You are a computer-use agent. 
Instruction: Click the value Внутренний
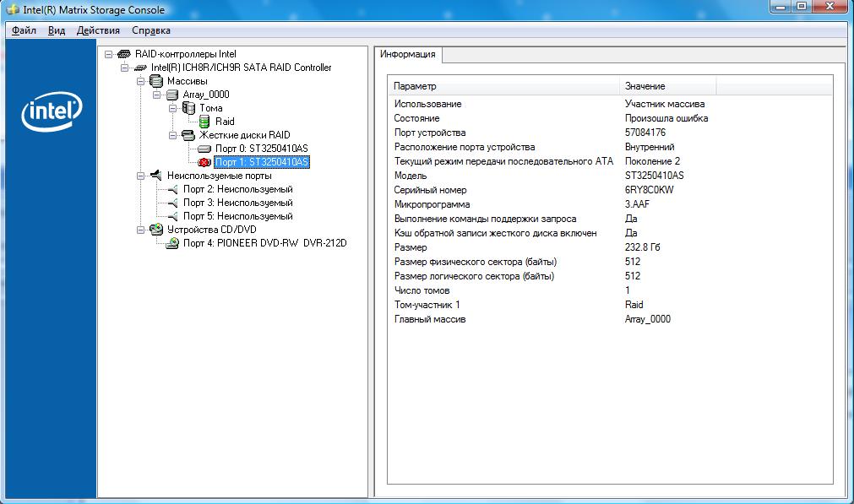coord(650,147)
